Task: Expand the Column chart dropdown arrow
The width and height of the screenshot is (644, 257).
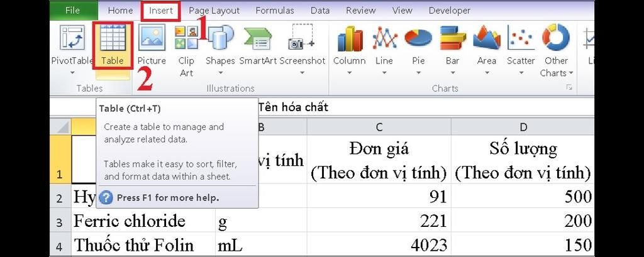Action: 349,73
